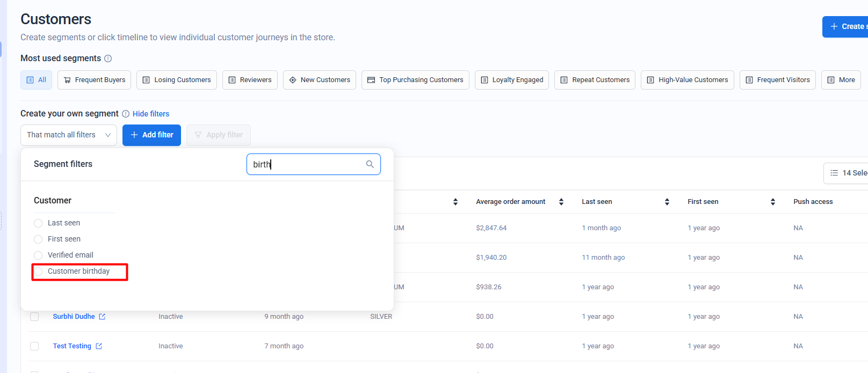Focus the segment filters search field

(x=306, y=164)
